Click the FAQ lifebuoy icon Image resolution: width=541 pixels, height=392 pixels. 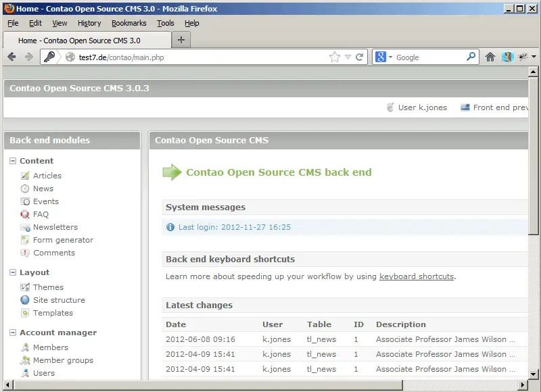coord(25,214)
